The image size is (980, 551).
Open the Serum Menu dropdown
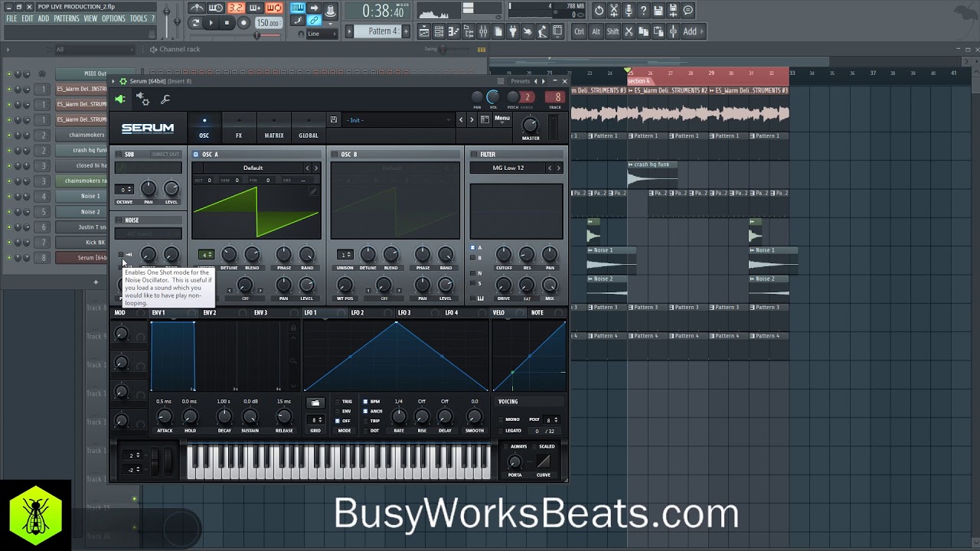(502, 119)
